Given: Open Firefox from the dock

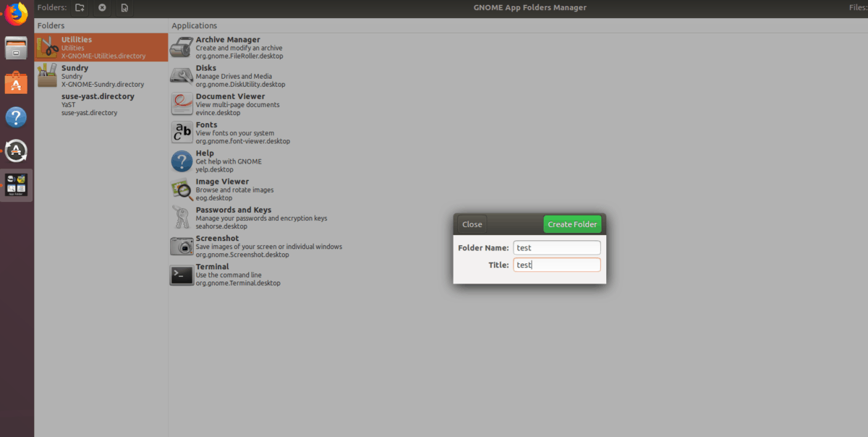Looking at the screenshot, I should pyautogui.click(x=16, y=13).
